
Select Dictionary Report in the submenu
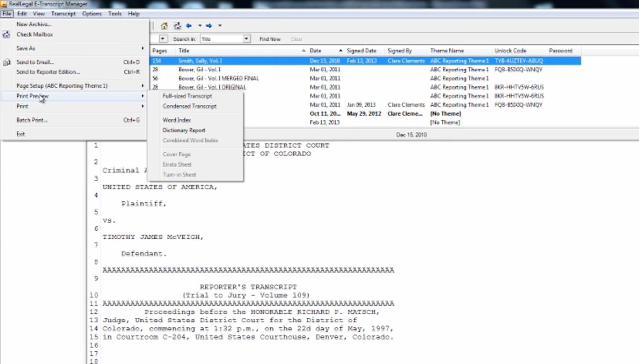184,130
